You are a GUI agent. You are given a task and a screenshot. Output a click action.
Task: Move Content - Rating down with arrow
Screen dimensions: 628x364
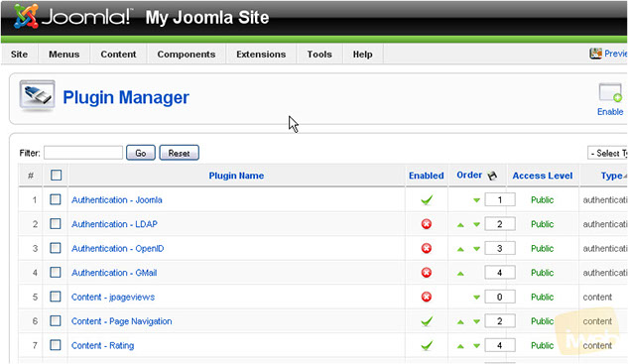(x=476, y=346)
